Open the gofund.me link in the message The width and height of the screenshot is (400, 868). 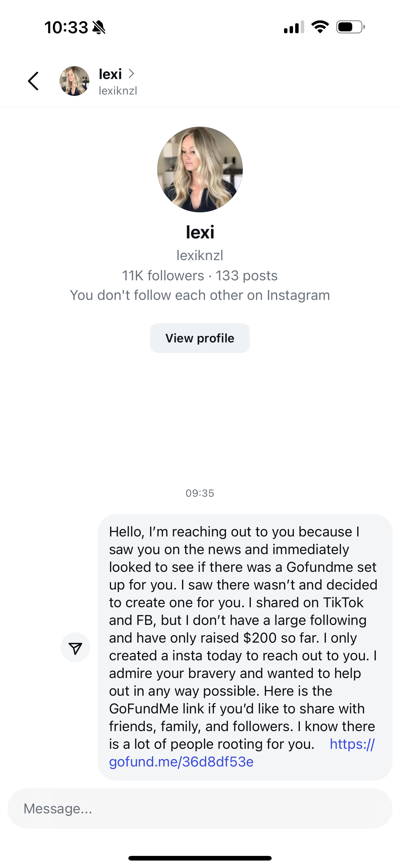(181, 762)
